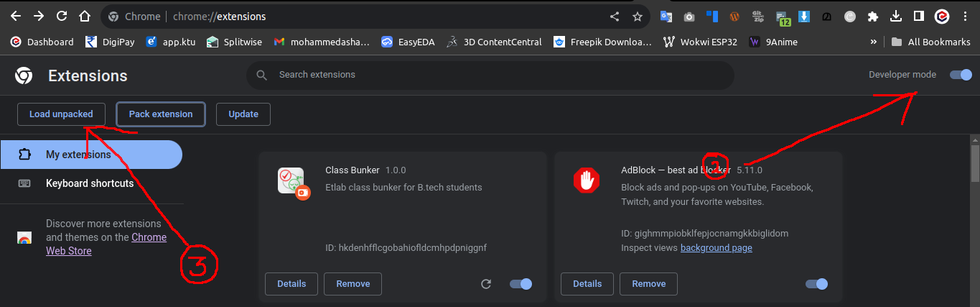Open the WordPress extension icon
980x307 pixels.
(x=734, y=16)
